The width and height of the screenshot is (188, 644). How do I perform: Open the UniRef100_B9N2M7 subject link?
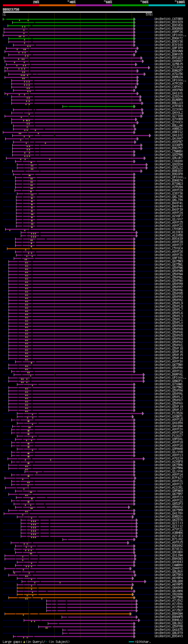coord(169,71)
